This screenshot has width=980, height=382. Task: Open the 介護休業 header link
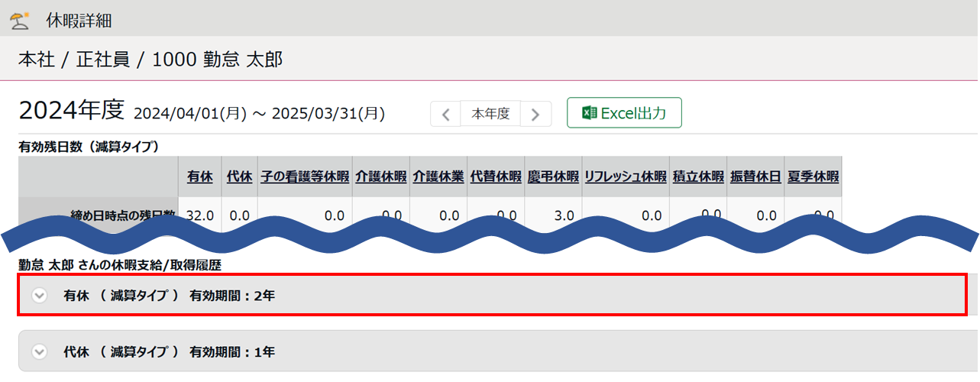(438, 176)
